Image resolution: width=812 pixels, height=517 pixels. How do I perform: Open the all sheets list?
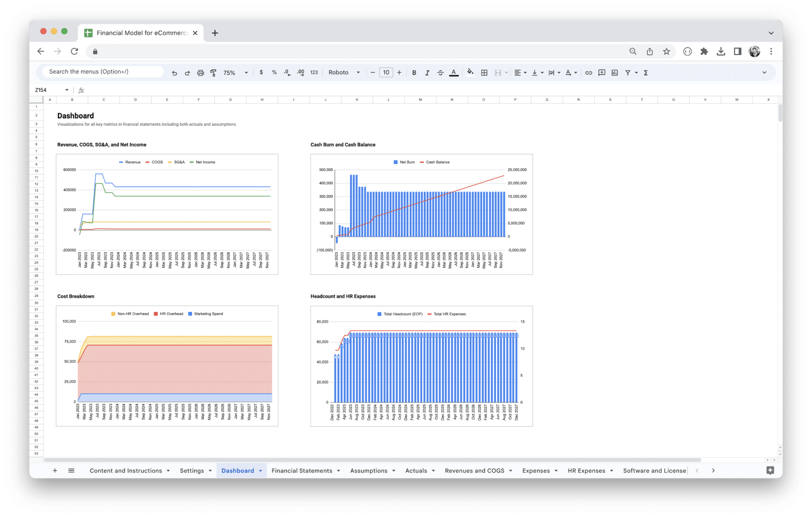pos(71,470)
